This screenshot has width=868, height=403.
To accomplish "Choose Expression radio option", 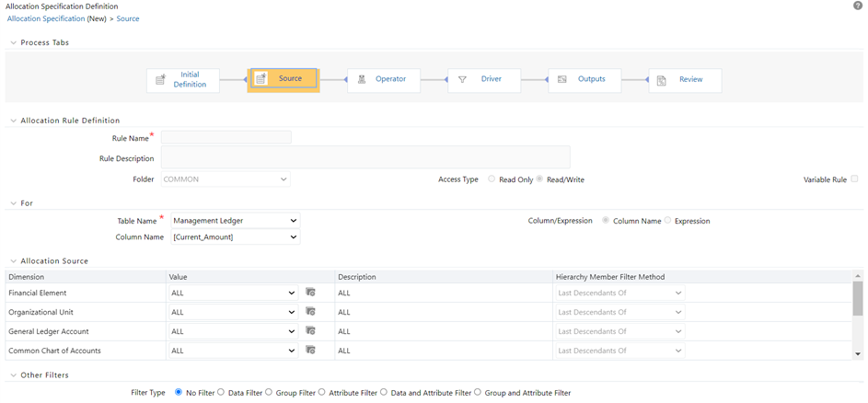I will click(x=667, y=220).
